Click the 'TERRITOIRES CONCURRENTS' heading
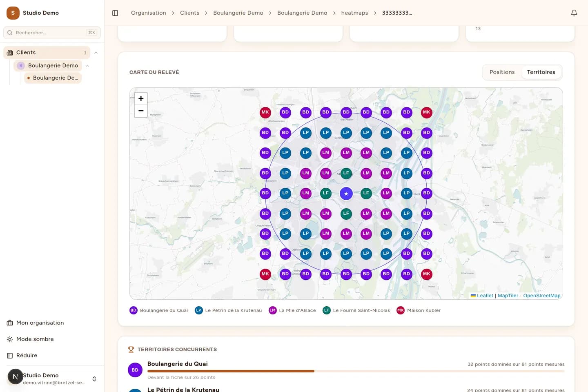Image resolution: width=588 pixels, height=392 pixels. (x=177, y=350)
